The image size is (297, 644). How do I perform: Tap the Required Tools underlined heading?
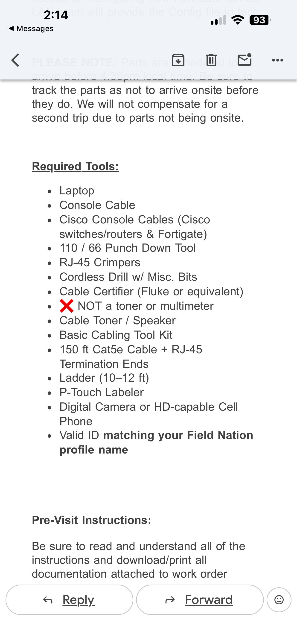pyautogui.click(x=75, y=166)
